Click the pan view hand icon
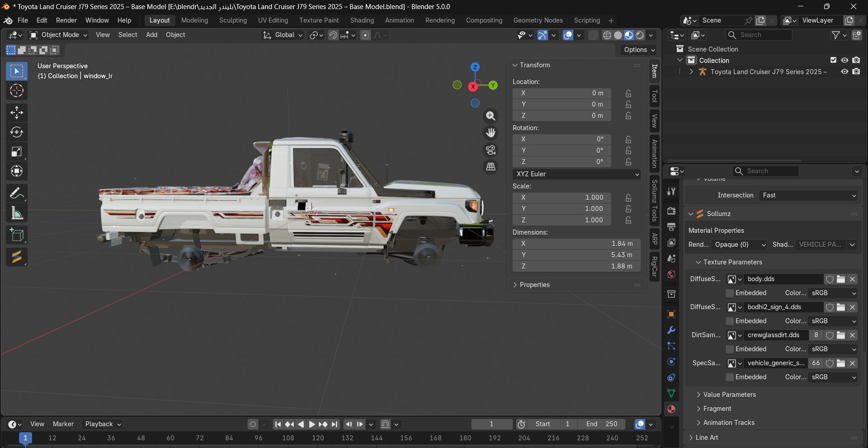Image resolution: width=868 pixels, height=448 pixels. [491, 132]
